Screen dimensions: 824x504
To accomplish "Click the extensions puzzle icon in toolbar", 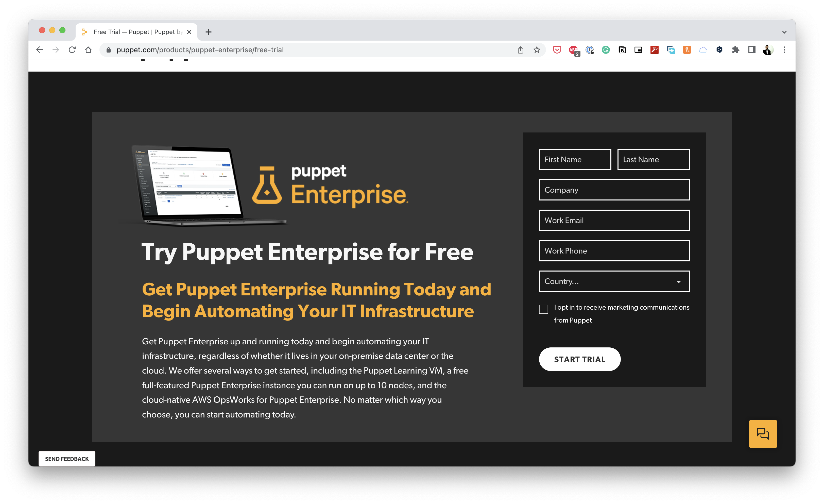I will point(735,49).
